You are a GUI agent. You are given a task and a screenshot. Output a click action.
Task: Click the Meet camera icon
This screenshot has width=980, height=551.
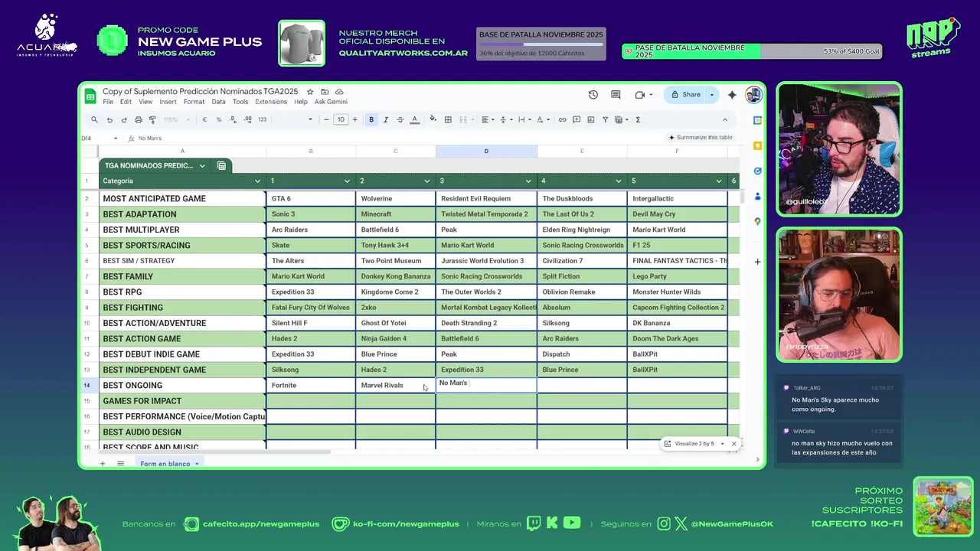click(x=639, y=95)
